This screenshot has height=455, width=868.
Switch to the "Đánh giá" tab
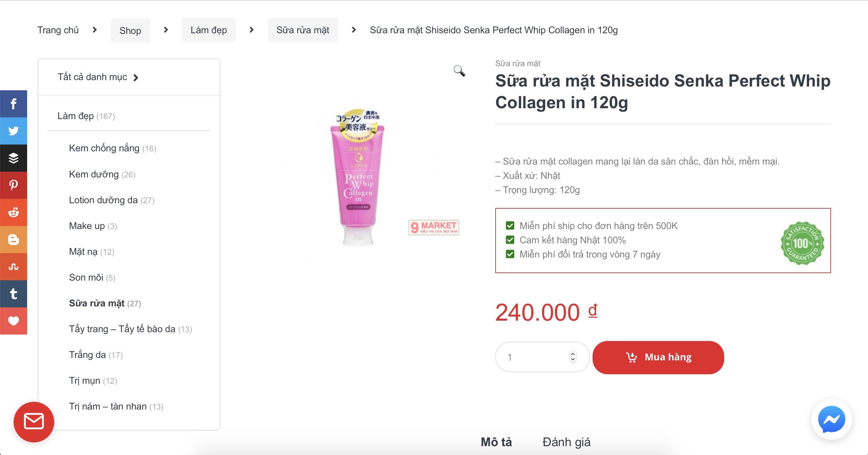coord(566,442)
